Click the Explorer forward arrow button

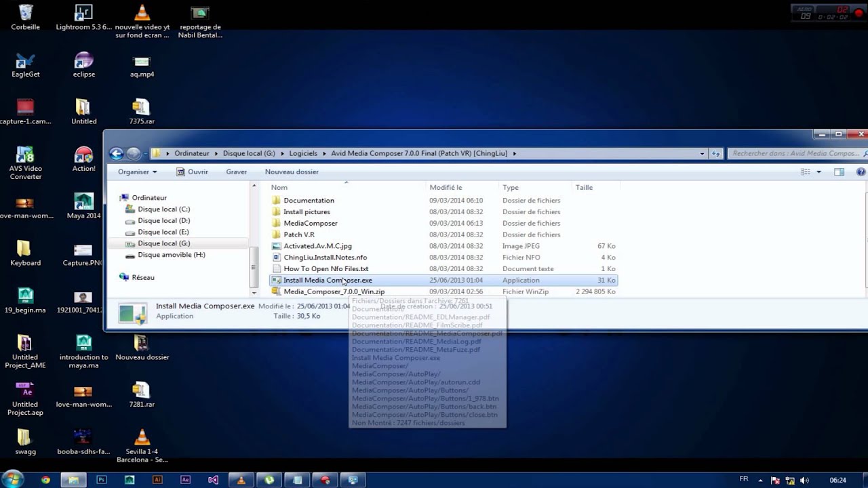pyautogui.click(x=133, y=154)
